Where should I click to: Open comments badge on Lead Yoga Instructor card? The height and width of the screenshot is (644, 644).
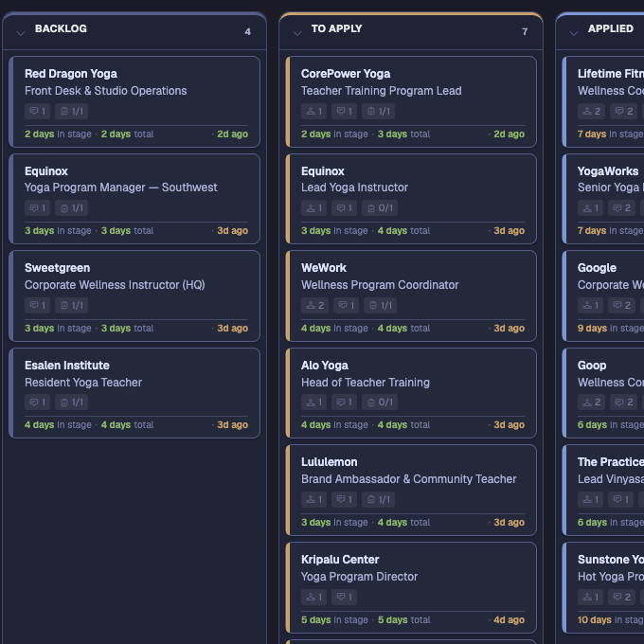[x=344, y=207]
